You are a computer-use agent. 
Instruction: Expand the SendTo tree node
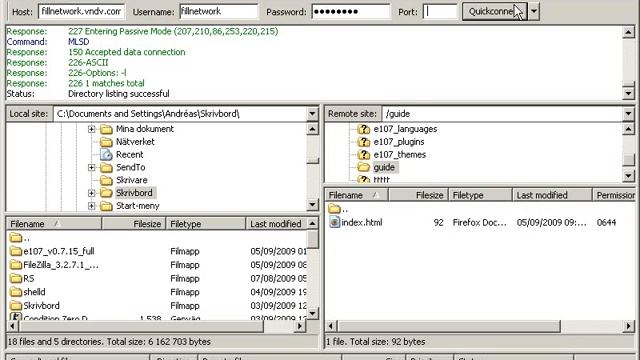pos(91,167)
